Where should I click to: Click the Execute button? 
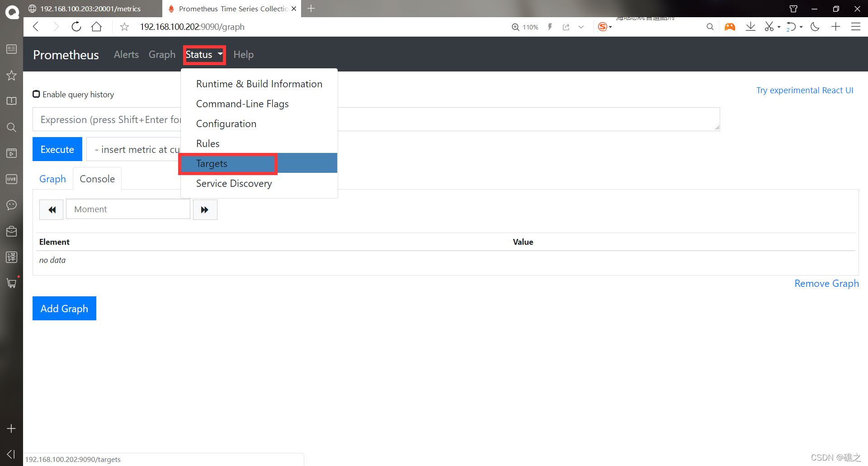(x=57, y=149)
